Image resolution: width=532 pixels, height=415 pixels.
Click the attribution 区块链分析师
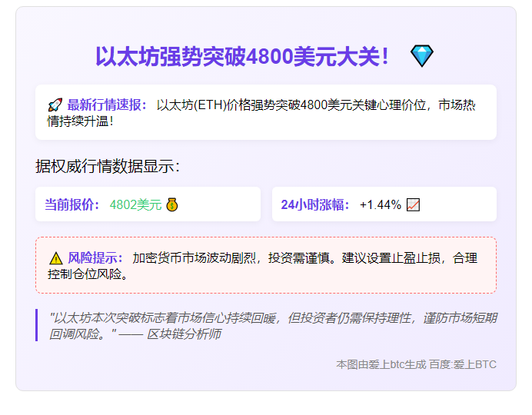point(184,334)
